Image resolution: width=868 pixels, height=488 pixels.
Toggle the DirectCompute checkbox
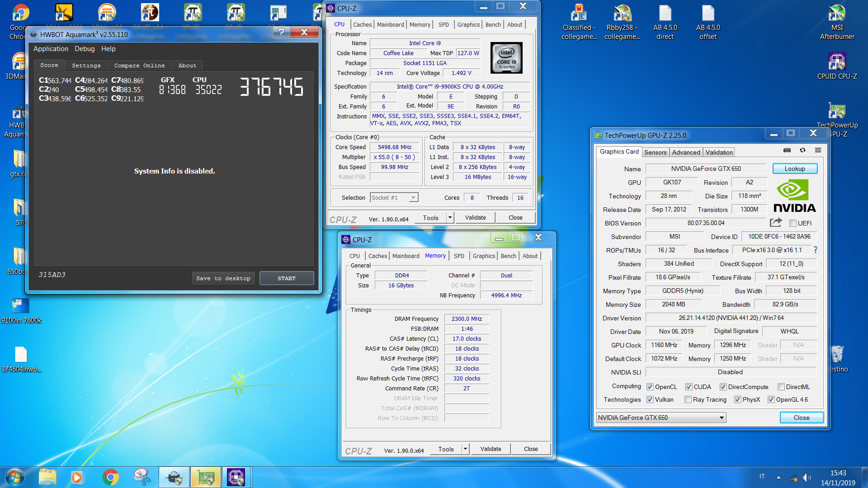(723, 387)
